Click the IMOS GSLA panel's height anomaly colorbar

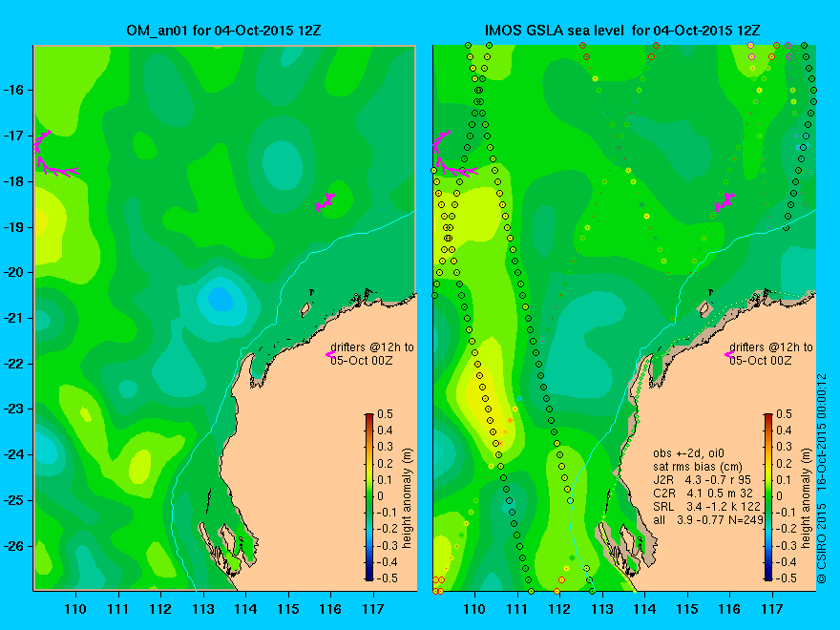tap(768, 497)
